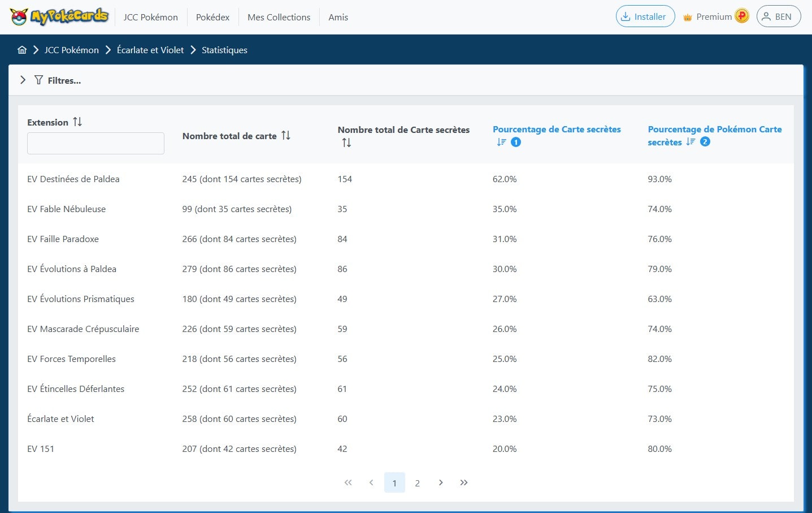Go to first page double-arrow icon
Image resolution: width=812 pixels, height=513 pixels.
(348, 482)
